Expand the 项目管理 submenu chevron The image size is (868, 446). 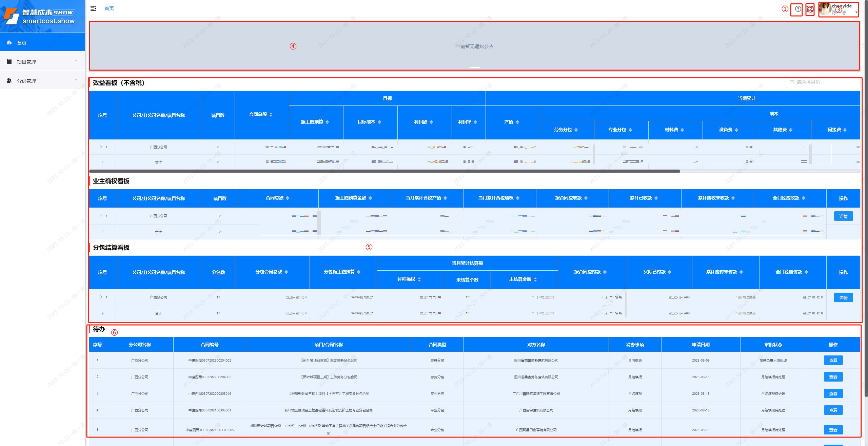(x=76, y=61)
